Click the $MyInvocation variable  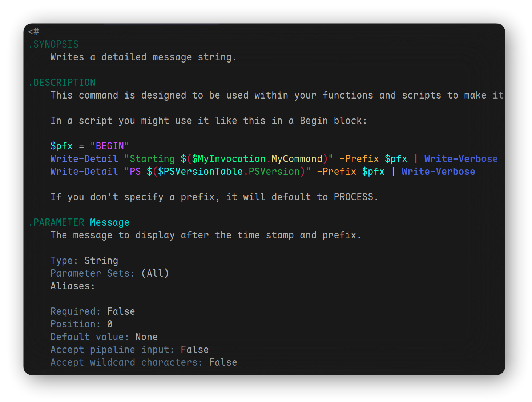pyautogui.click(x=229, y=159)
